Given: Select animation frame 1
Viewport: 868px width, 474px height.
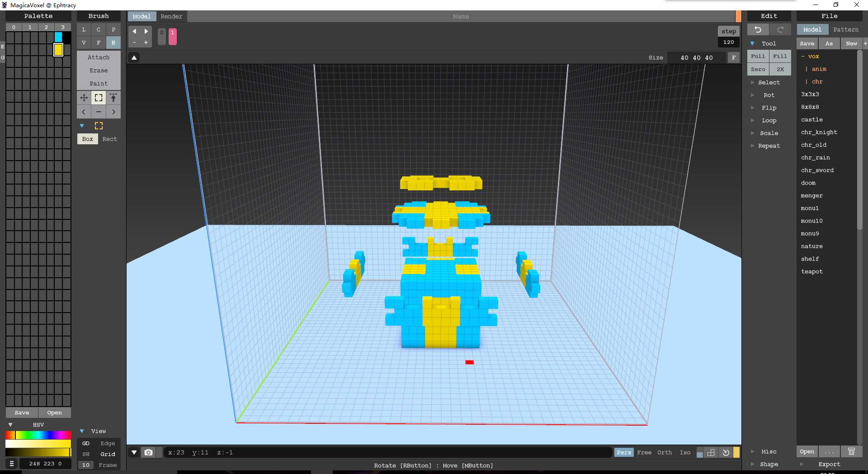Looking at the screenshot, I should 172,37.
